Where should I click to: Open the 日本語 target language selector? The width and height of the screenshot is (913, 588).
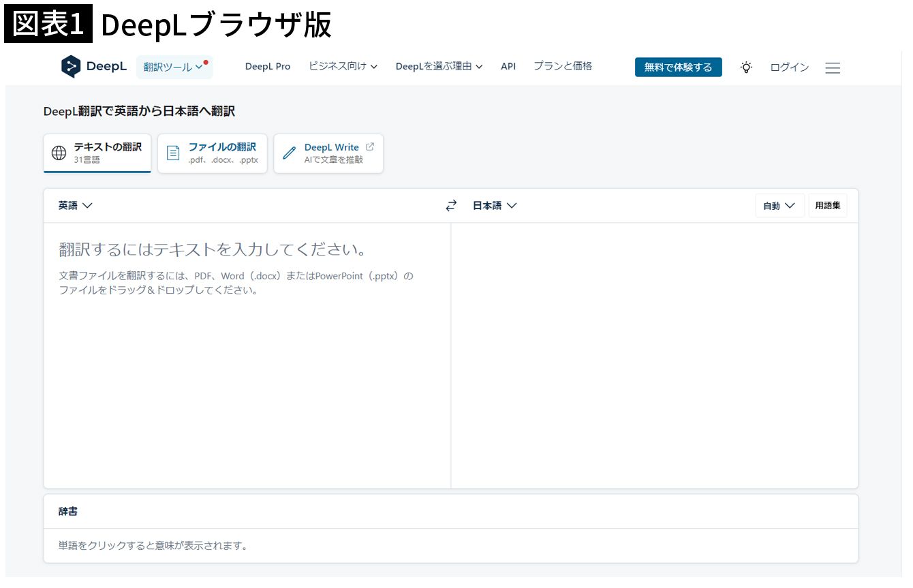495,206
